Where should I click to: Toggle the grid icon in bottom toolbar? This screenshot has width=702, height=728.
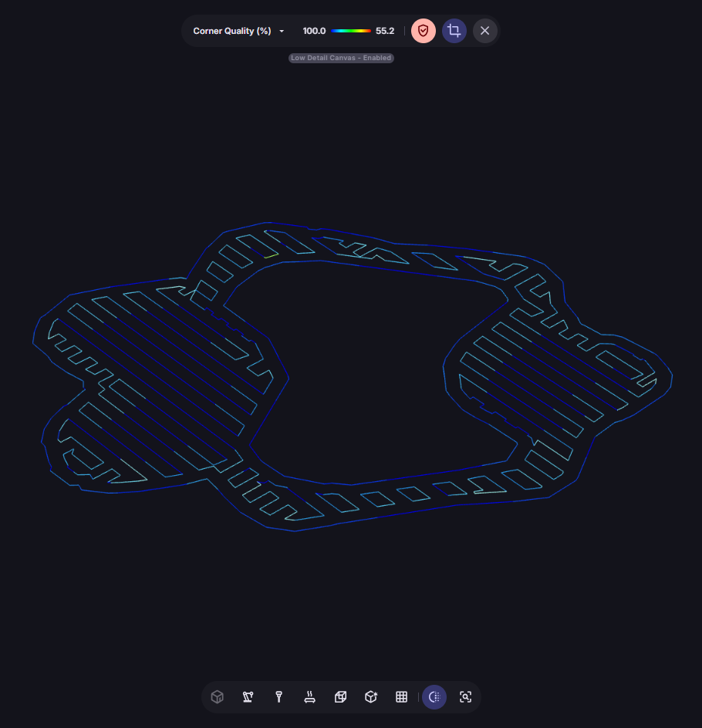[x=401, y=697]
